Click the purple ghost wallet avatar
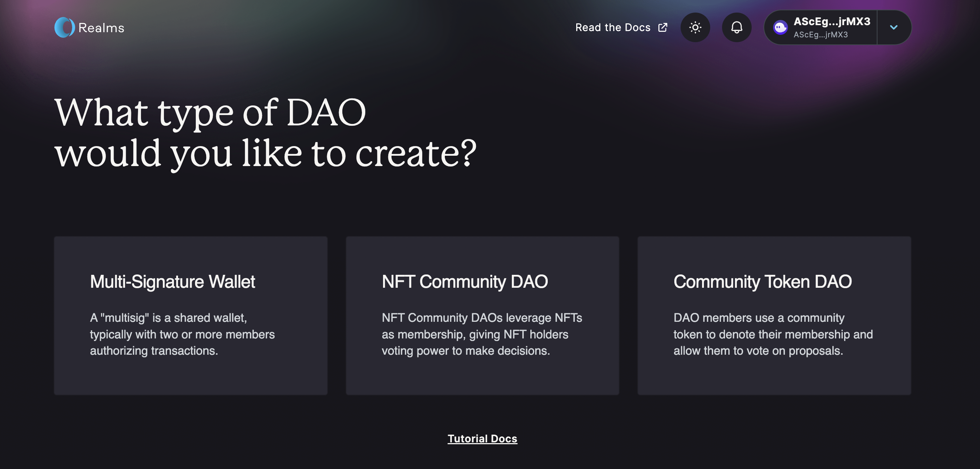The image size is (980, 469). 780,27
